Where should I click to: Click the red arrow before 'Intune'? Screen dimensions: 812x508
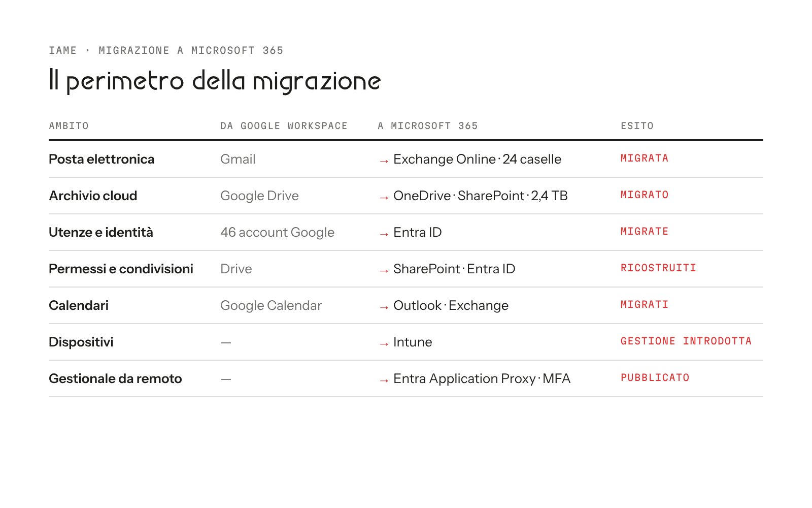point(384,344)
